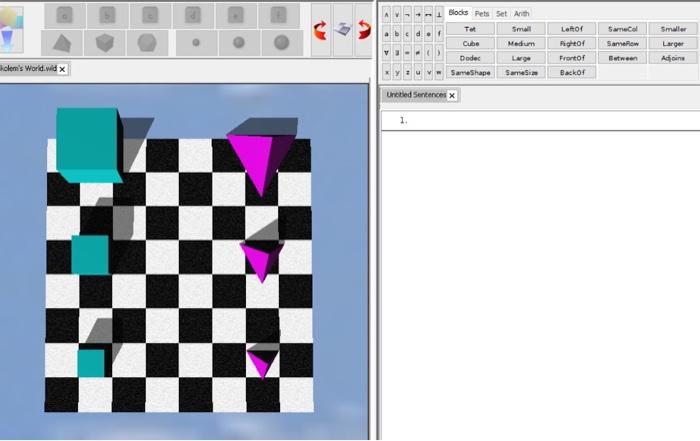Switch to the Arith predicate tab

coord(521,14)
